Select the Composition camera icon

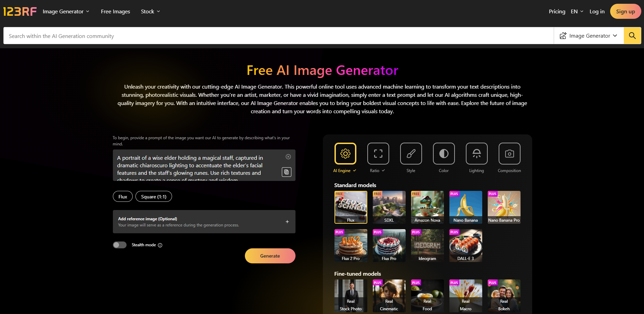point(509,154)
